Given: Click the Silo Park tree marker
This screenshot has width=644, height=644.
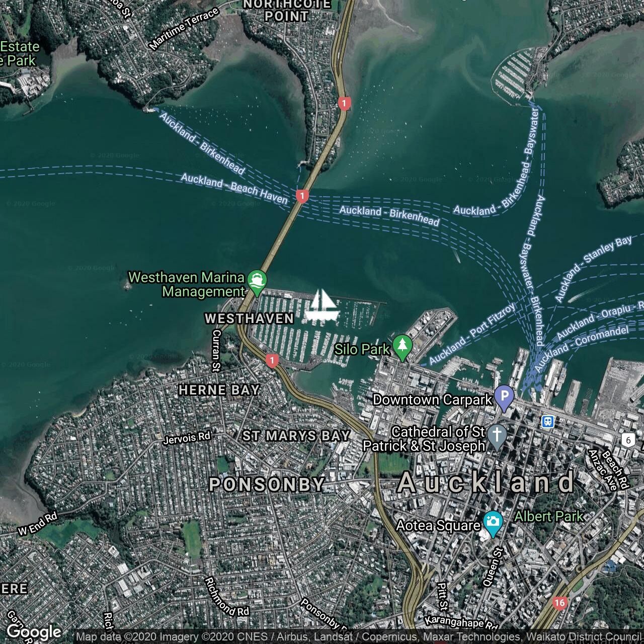Looking at the screenshot, I should [x=402, y=348].
